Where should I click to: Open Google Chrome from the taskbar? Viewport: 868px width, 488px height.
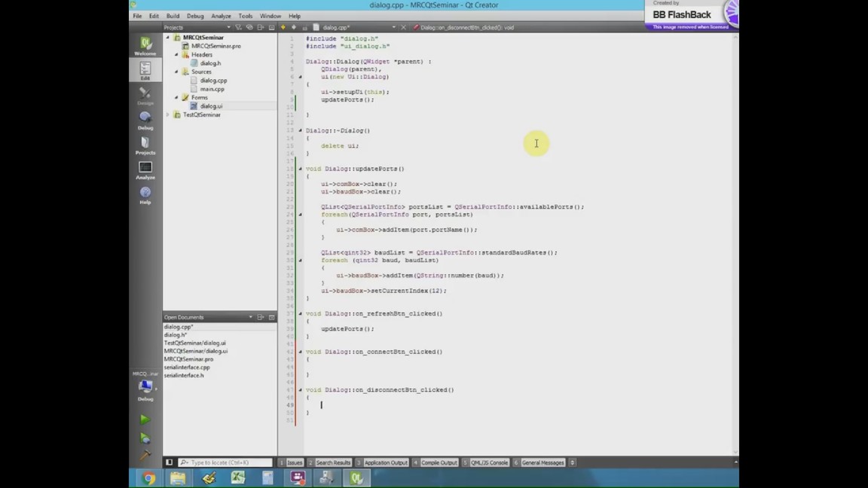[148, 478]
